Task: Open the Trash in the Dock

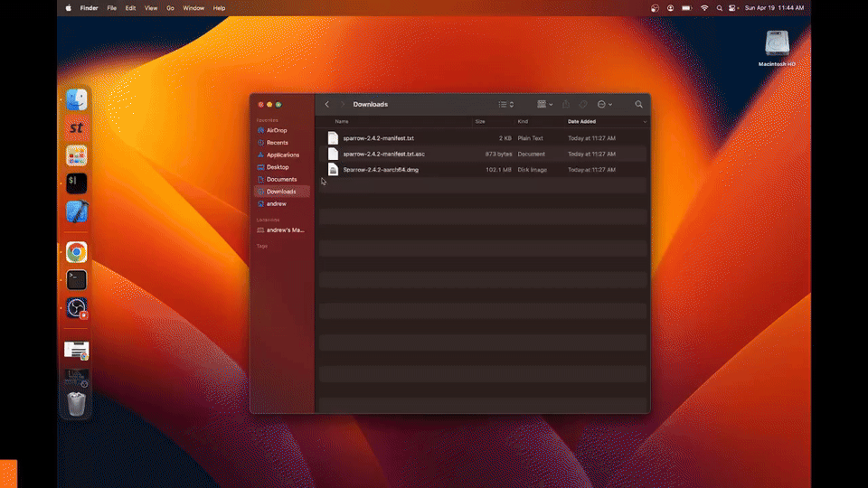Action: click(77, 404)
